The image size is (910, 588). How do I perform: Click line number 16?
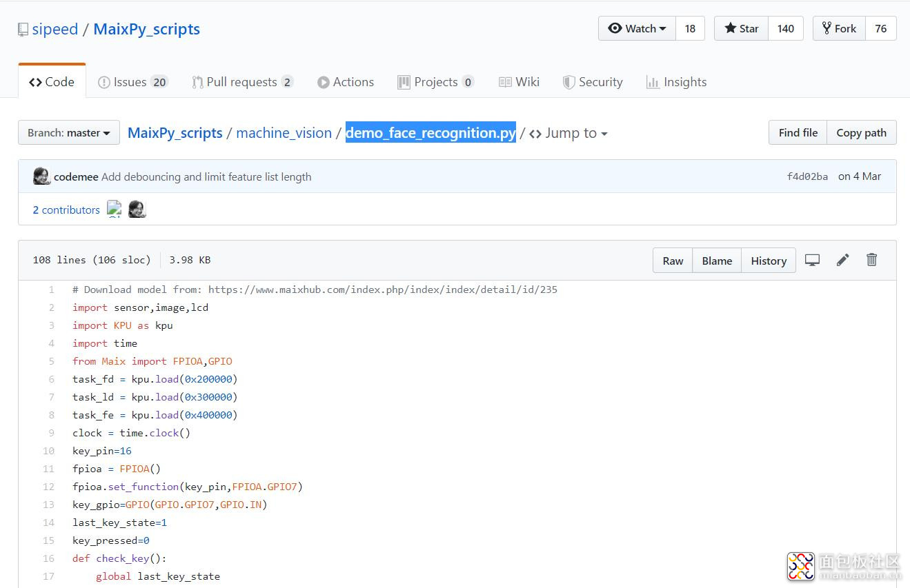[48, 558]
